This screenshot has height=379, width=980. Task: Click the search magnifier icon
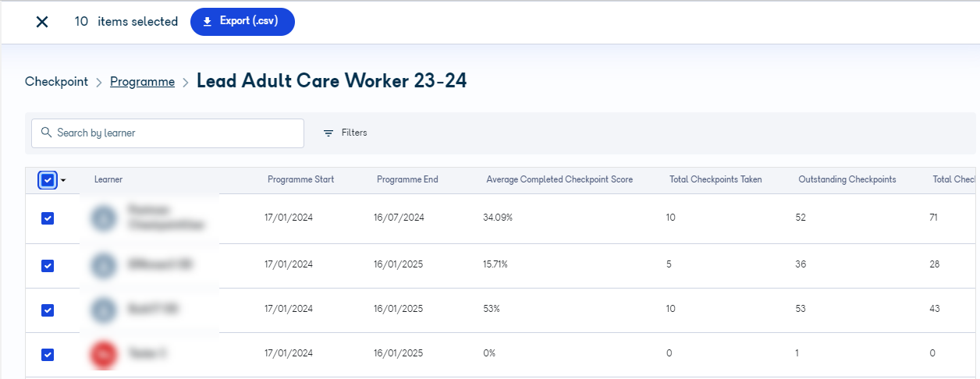click(47, 133)
